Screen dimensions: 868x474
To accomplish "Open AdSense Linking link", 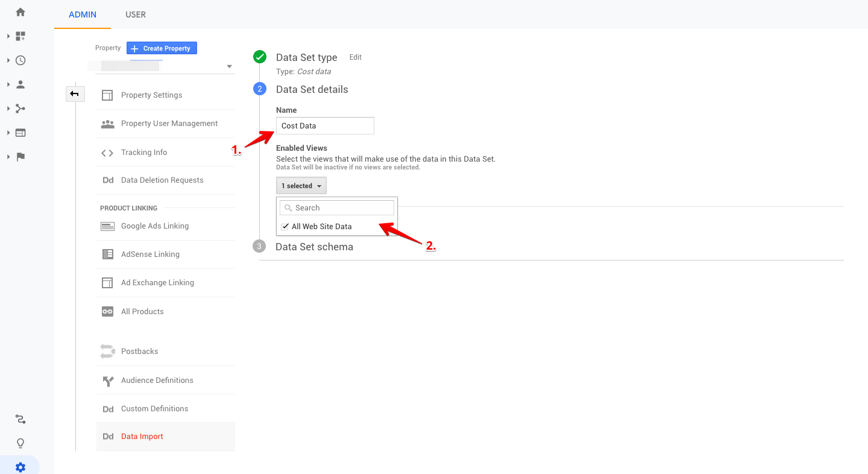I will 150,254.
